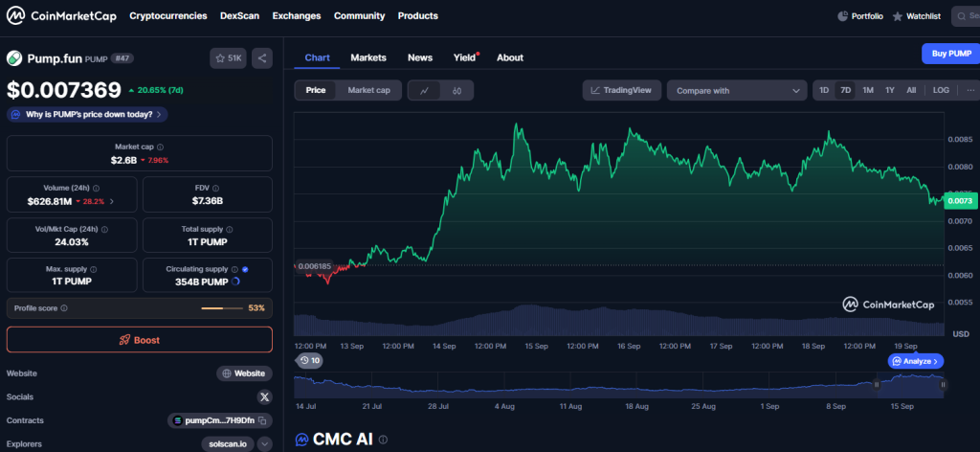The width and height of the screenshot is (980, 452).
Task: Click the current price tag 0.0073
Action: (960, 201)
